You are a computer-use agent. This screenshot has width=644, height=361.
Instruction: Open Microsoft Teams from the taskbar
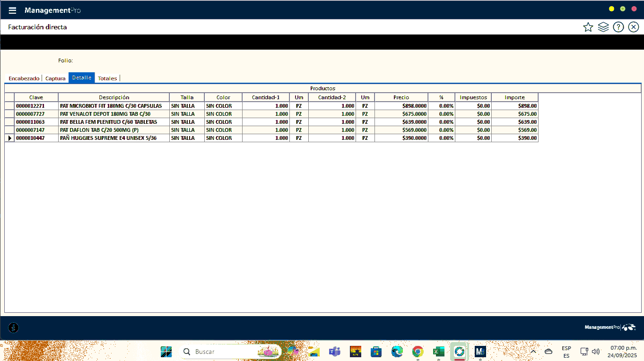(x=335, y=352)
